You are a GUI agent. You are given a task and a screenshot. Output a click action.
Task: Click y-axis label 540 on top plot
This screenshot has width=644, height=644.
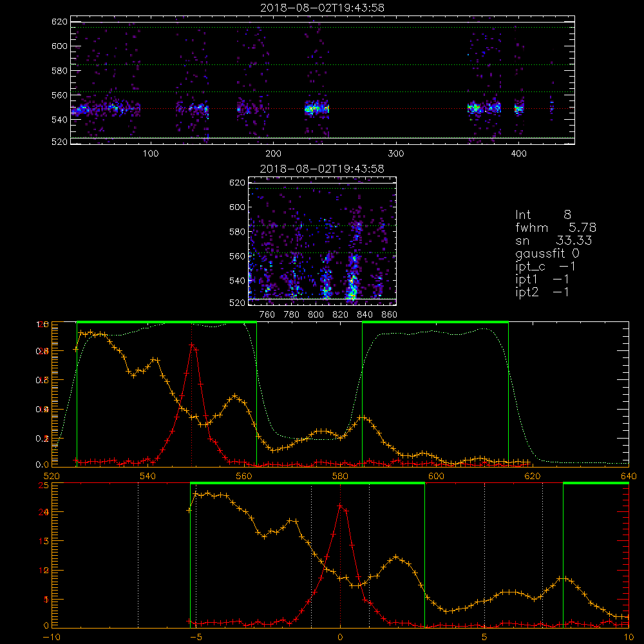pos(59,120)
